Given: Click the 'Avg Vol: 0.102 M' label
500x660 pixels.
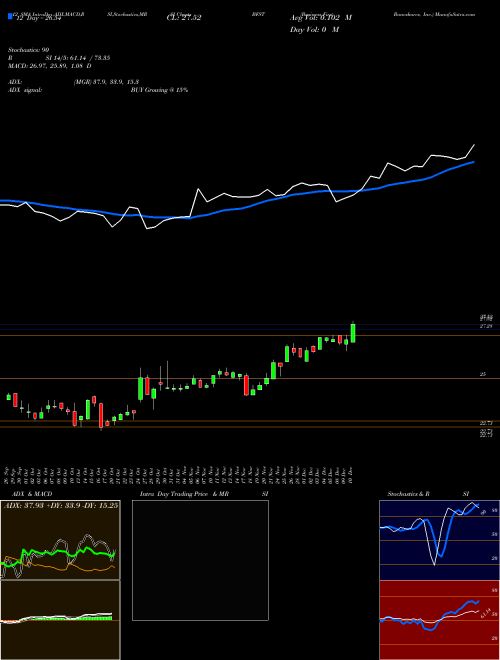Looking at the screenshot, I should click(321, 18).
